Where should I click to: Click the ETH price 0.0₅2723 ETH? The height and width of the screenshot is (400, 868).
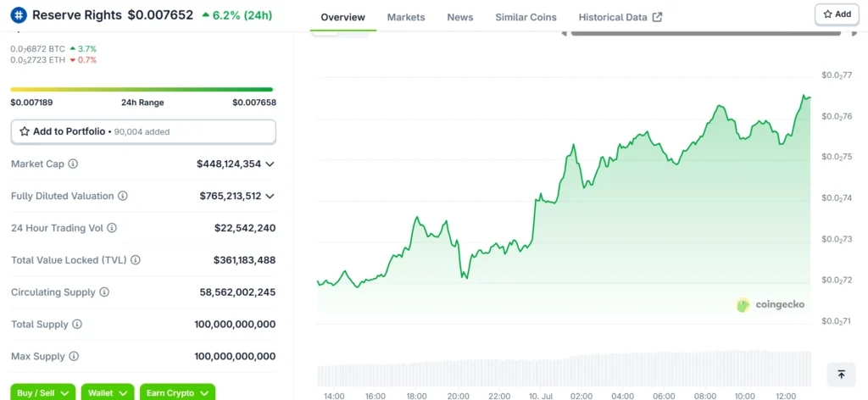37,60
